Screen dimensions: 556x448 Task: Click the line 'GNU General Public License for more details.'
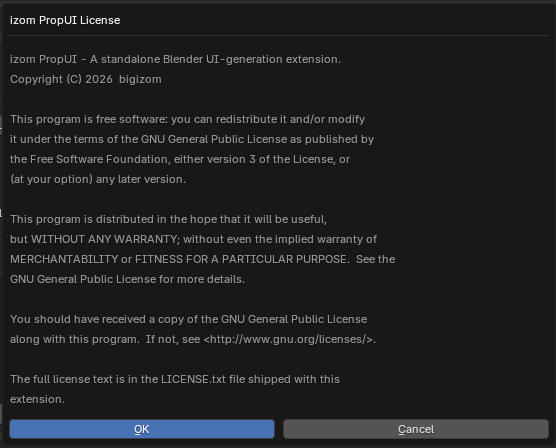(x=127, y=279)
